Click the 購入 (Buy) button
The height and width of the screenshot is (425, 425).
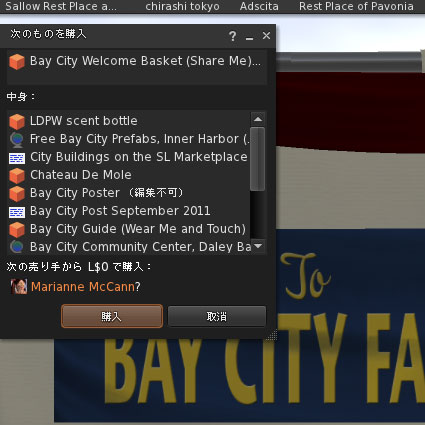(112, 316)
